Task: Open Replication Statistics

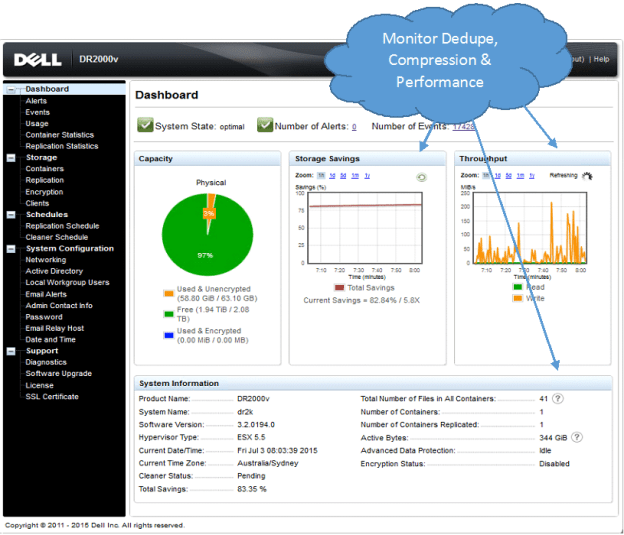Action: coord(62,146)
